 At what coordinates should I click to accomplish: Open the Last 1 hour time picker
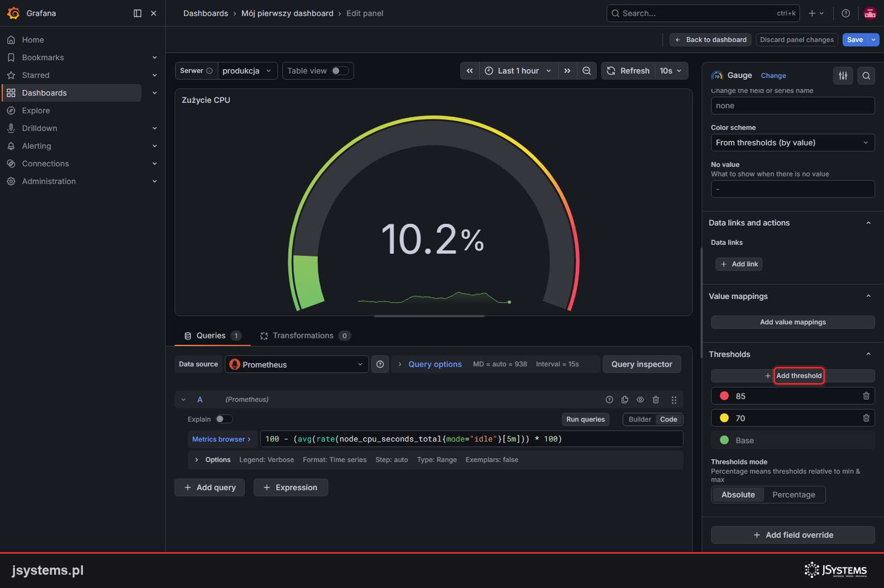[518, 71]
